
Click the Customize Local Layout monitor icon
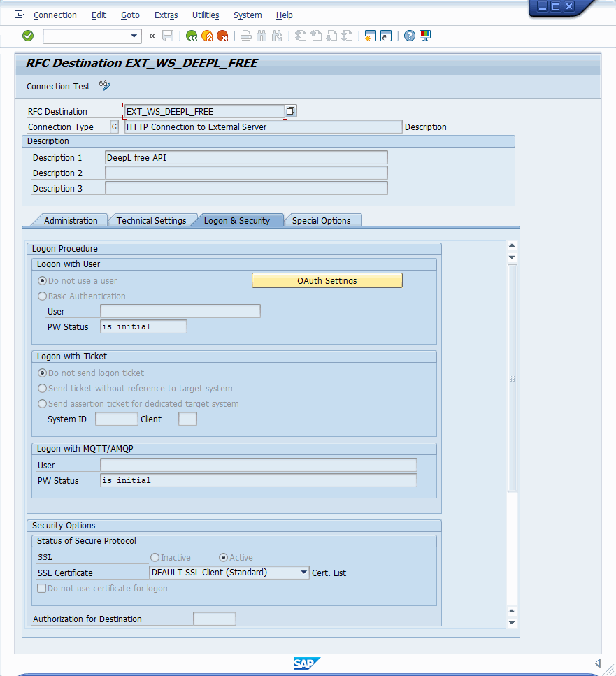click(425, 36)
